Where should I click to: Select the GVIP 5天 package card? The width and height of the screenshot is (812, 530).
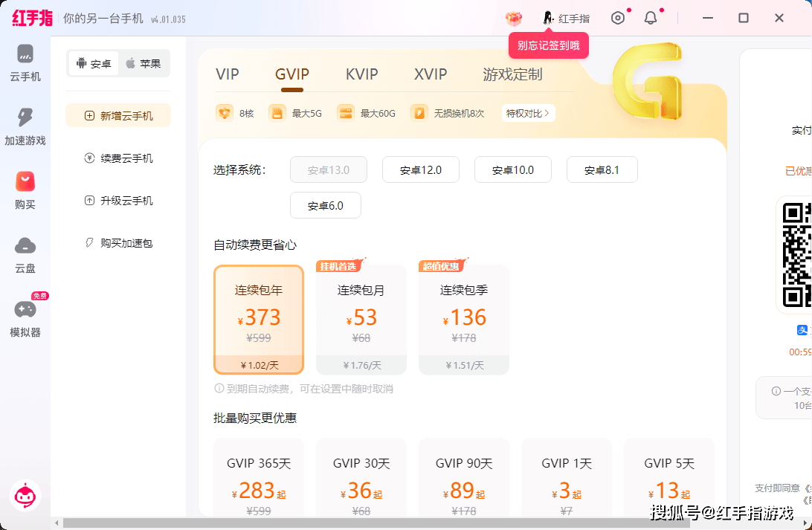coord(668,477)
